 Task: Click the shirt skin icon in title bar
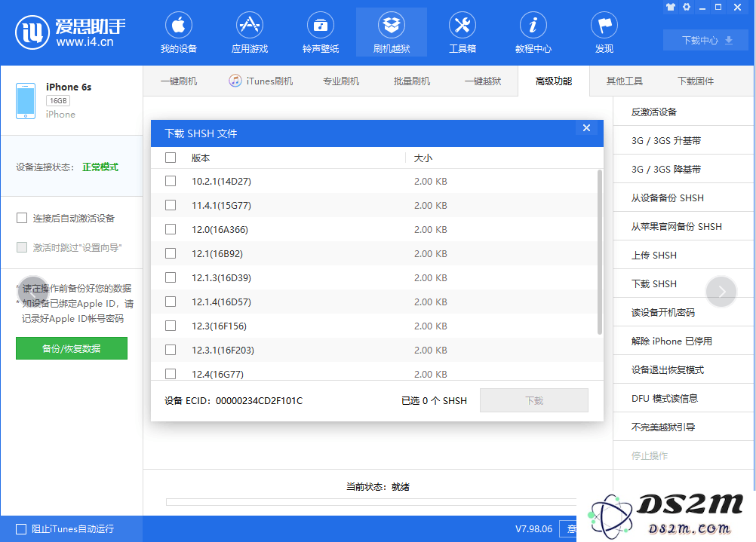click(x=671, y=8)
